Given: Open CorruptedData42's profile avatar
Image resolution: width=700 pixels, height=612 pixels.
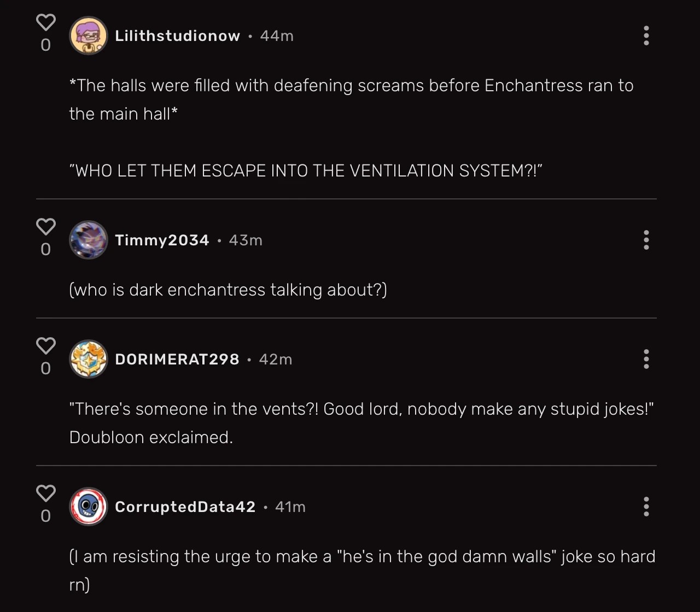Looking at the screenshot, I should (88, 507).
